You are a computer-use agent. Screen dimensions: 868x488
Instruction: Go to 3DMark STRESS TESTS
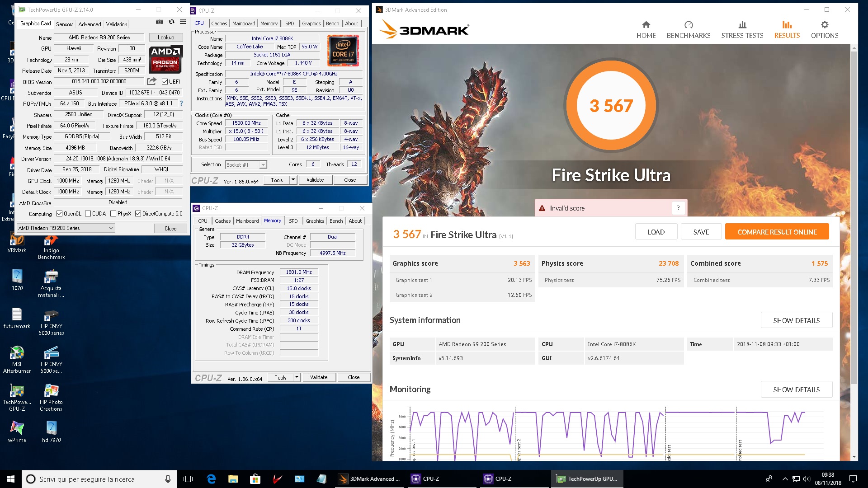pos(742,30)
